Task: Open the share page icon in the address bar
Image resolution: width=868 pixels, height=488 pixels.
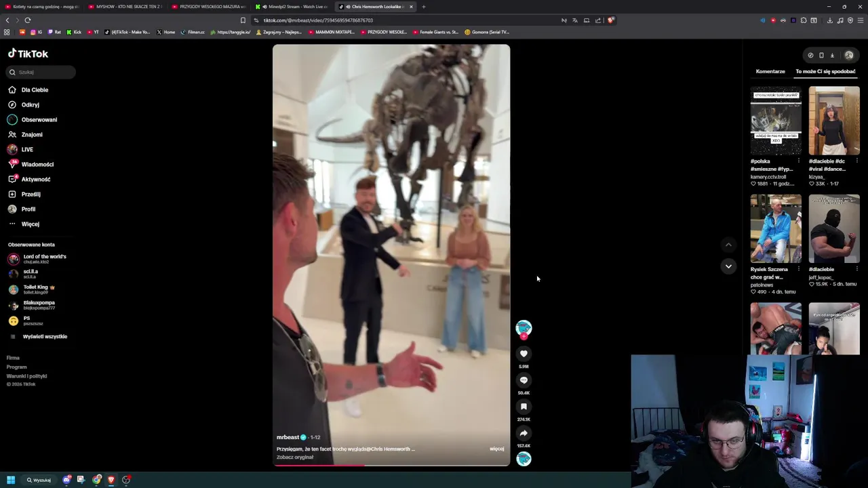Action: [x=598, y=20]
